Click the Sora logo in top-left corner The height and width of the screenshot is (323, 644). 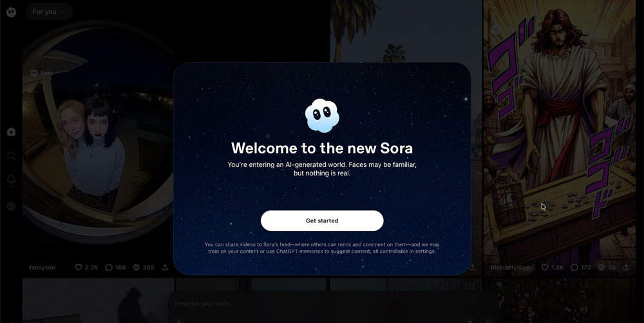pyautogui.click(x=12, y=12)
